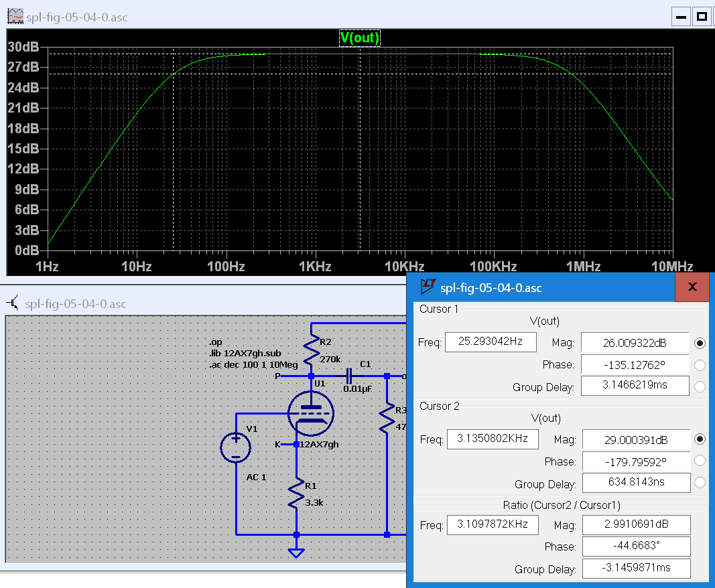Click the Ratio Freq value field
This screenshot has height=588, width=715.
492,524
